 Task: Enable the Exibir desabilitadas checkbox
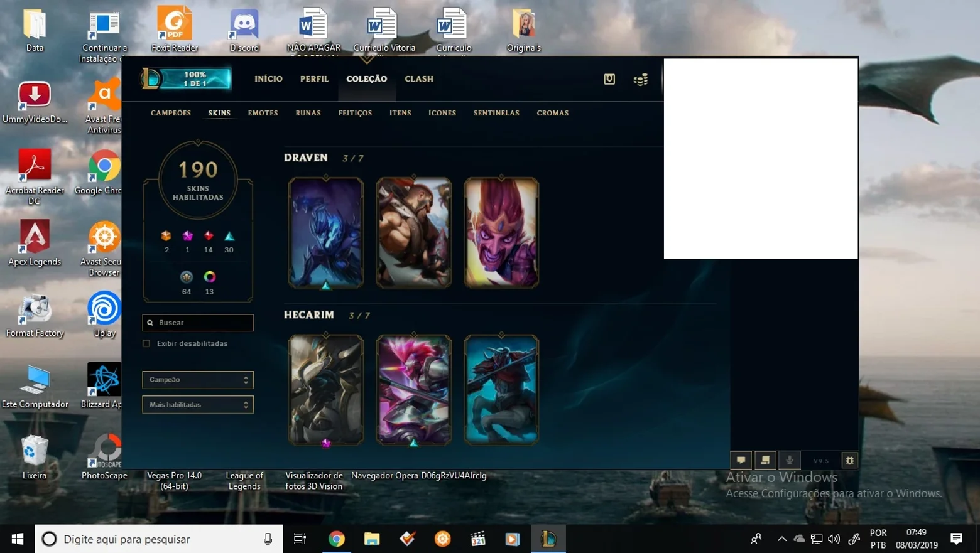tap(146, 343)
